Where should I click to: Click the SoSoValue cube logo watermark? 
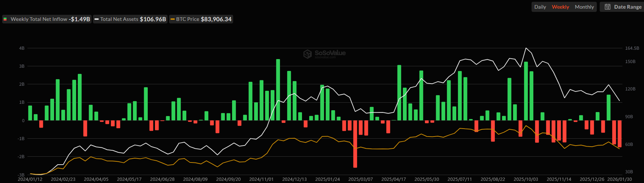pos(307,54)
